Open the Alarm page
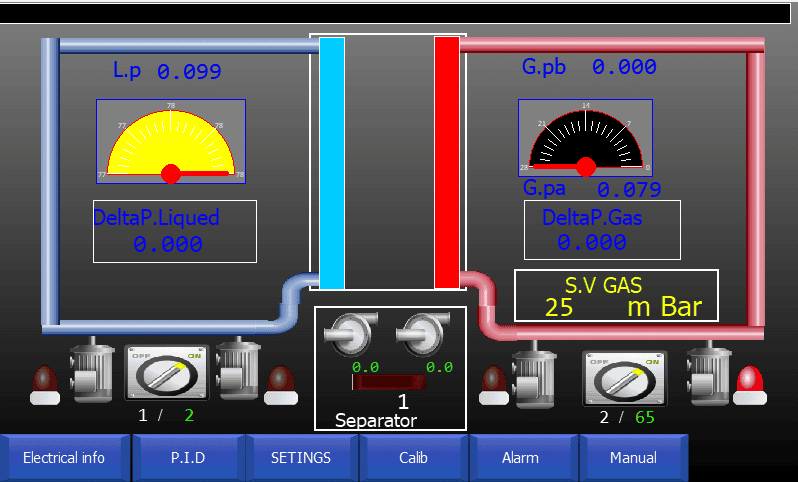Viewport: 798px width, 482px height. (x=520, y=458)
